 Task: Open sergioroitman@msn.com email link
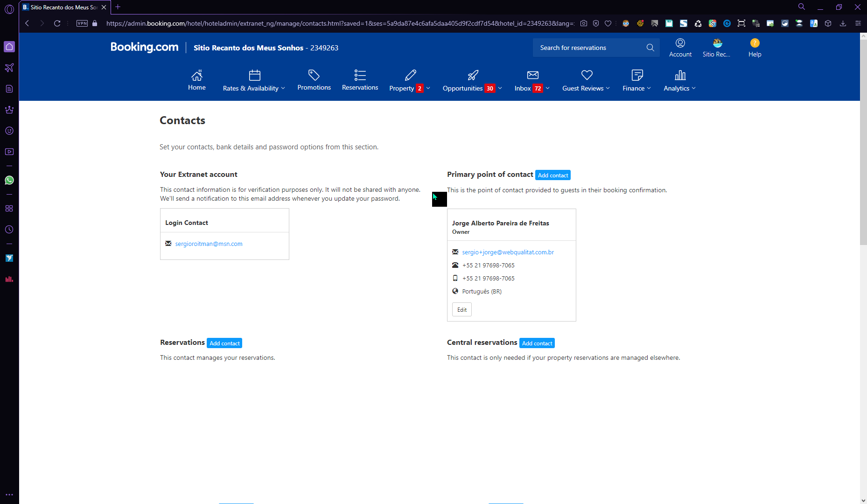(x=209, y=244)
